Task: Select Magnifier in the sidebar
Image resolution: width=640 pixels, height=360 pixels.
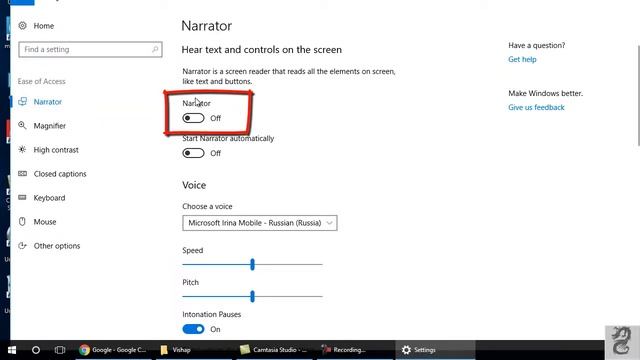Action: [50, 126]
